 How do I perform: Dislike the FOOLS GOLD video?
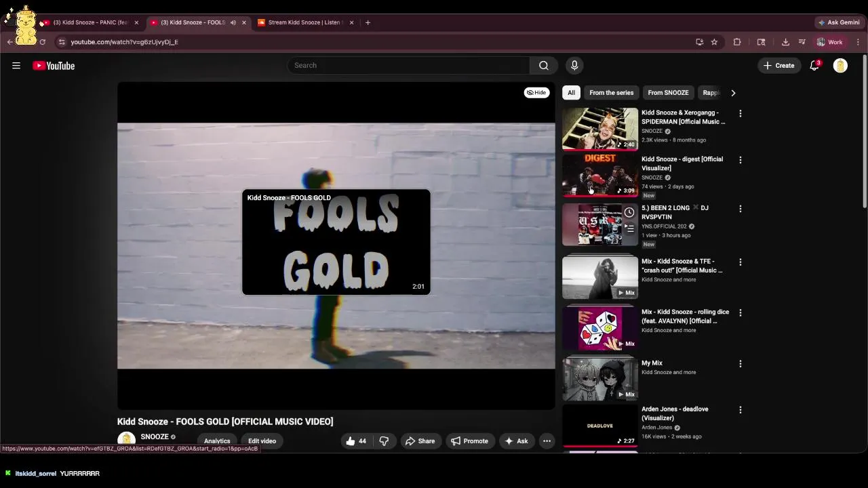tap(384, 441)
